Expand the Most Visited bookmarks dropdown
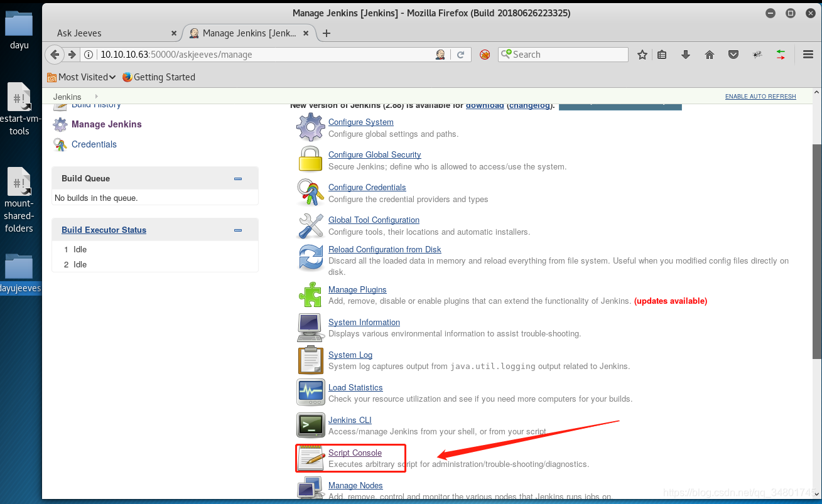 point(82,77)
